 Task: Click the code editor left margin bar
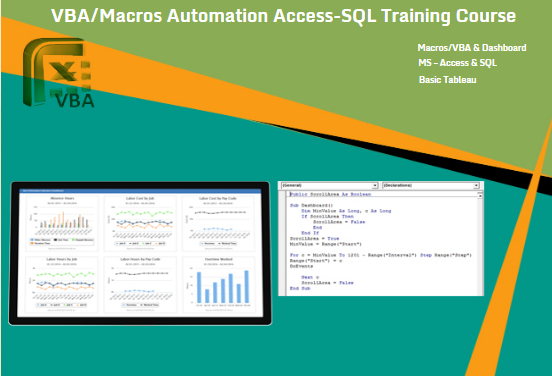pos(283,243)
